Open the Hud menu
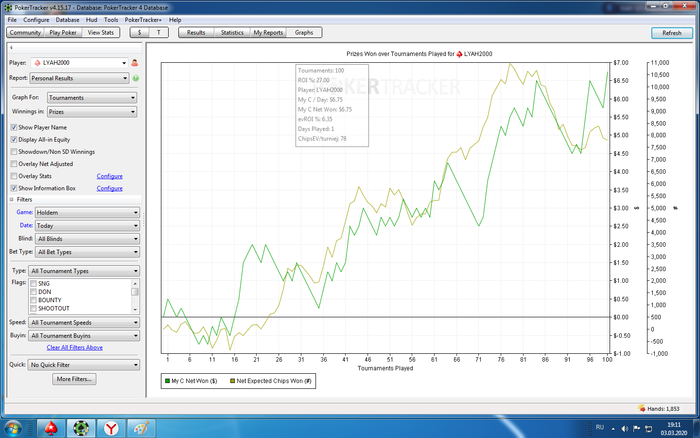This screenshot has height=438, width=700. pyautogui.click(x=91, y=19)
